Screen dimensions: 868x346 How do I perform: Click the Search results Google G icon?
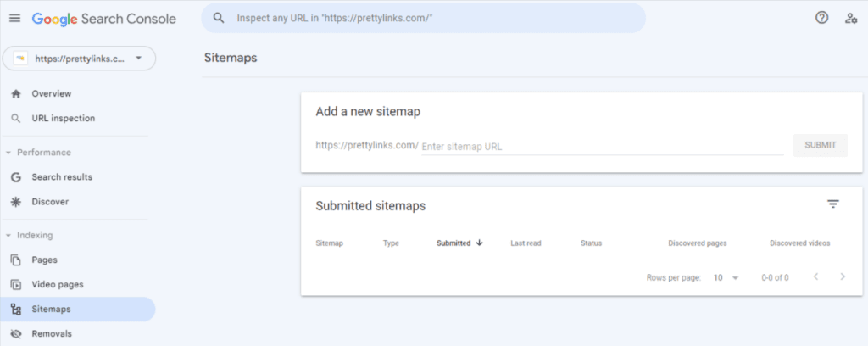(x=16, y=177)
